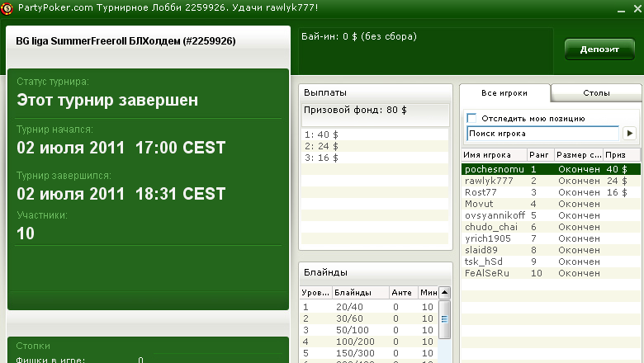Select player row 'rawlyk777'

click(x=551, y=181)
